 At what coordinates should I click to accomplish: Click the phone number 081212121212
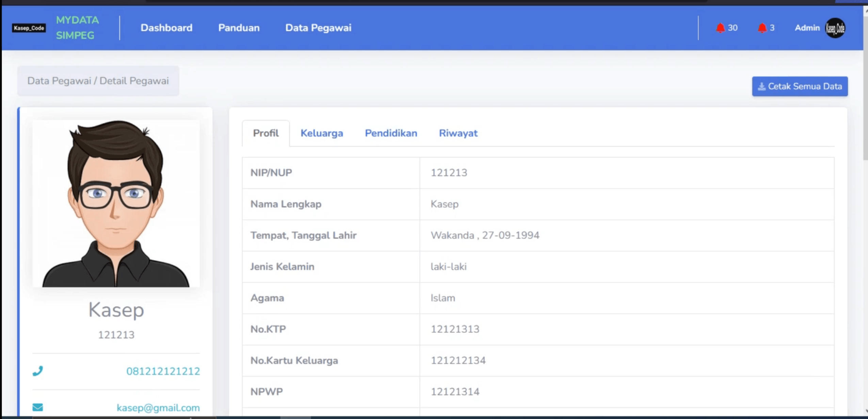163,371
